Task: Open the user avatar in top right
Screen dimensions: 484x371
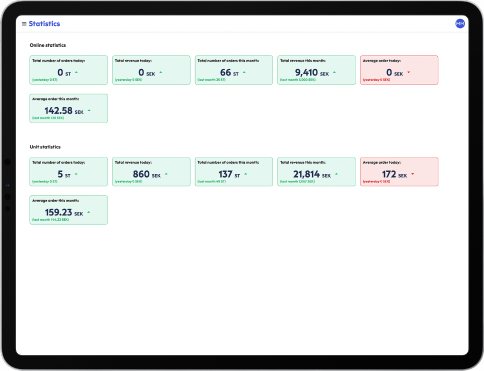Action: tap(460, 24)
